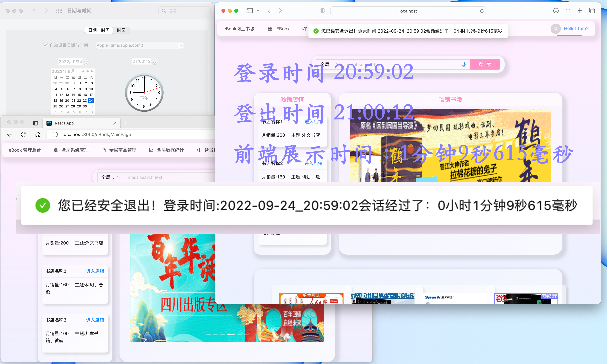Increase time using the clock stepper arrows
Viewport: 607px width, 364px height.
(154, 60)
